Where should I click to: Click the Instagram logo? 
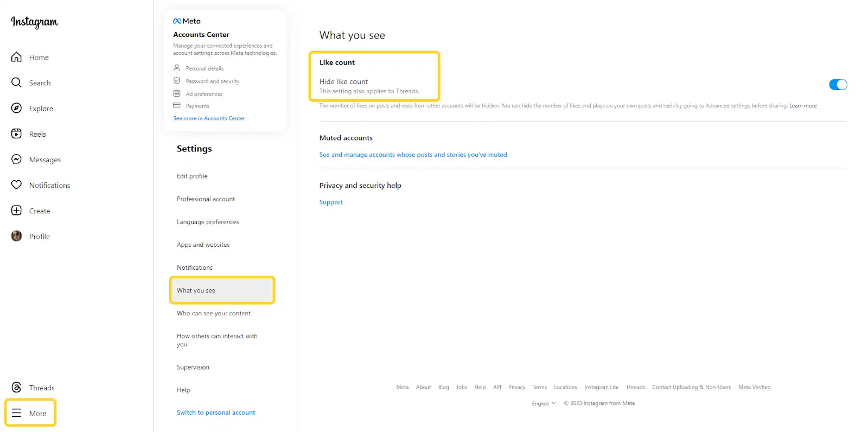34,22
